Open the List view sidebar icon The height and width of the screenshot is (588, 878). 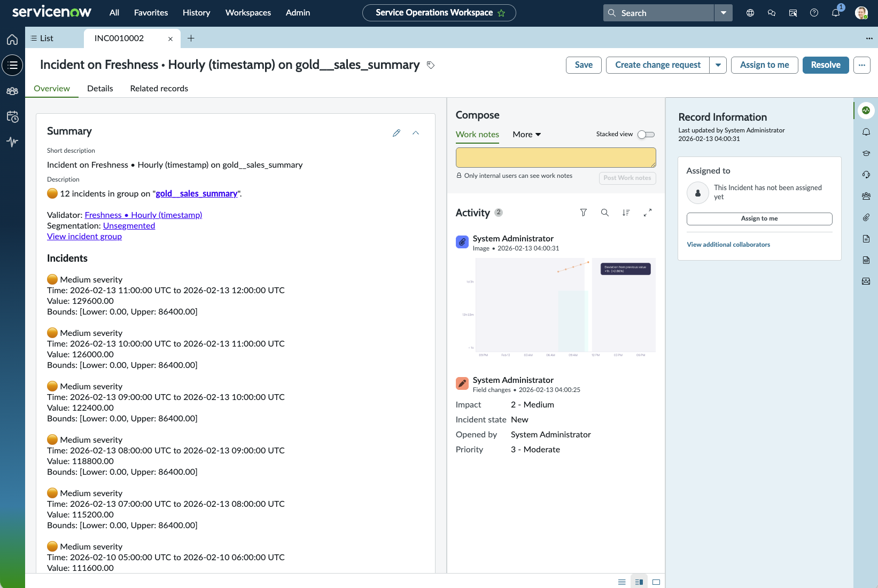[12, 65]
